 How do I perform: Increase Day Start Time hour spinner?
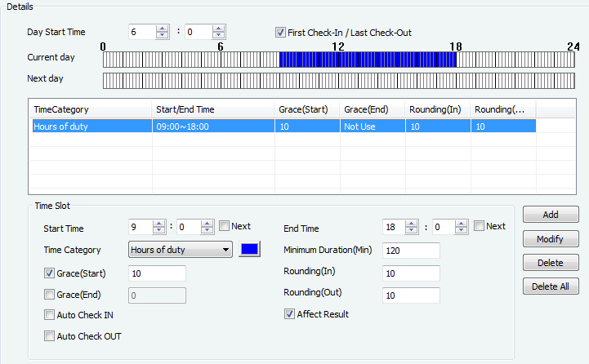pyautogui.click(x=162, y=29)
